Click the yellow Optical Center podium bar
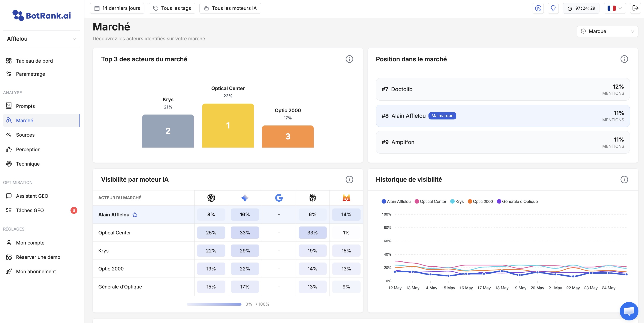Screen dimensions: 644x323 [x=228, y=126]
